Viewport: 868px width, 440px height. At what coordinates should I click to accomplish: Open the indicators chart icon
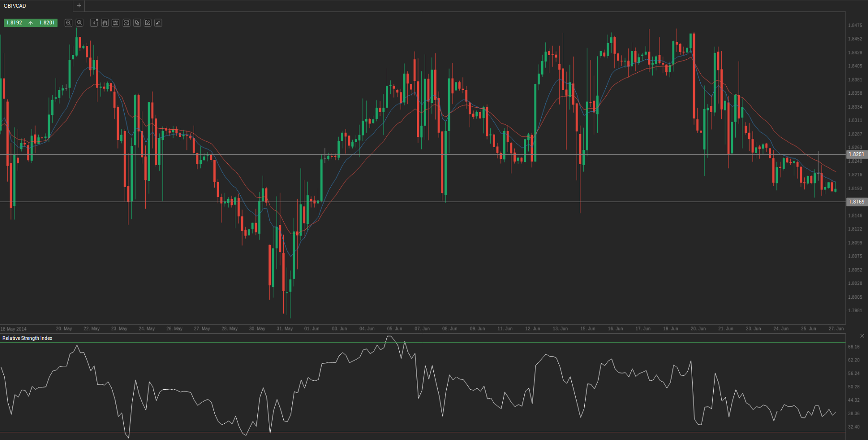[x=127, y=23]
